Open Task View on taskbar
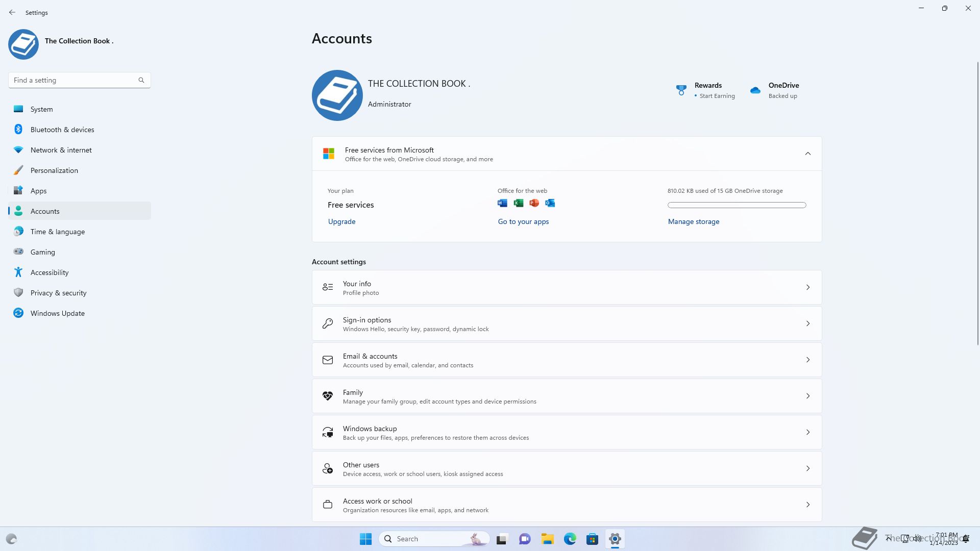The width and height of the screenshot is (980, 551). (502, 539)
